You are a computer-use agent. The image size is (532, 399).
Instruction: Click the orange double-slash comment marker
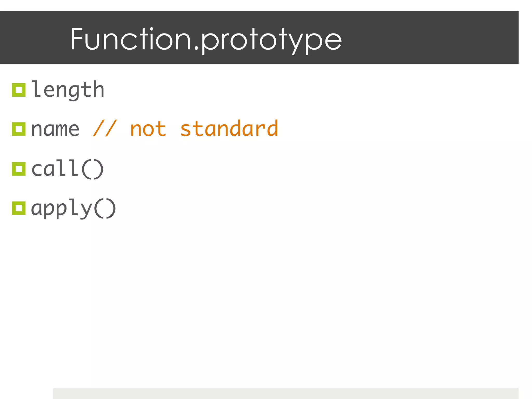tap(105, 129)
